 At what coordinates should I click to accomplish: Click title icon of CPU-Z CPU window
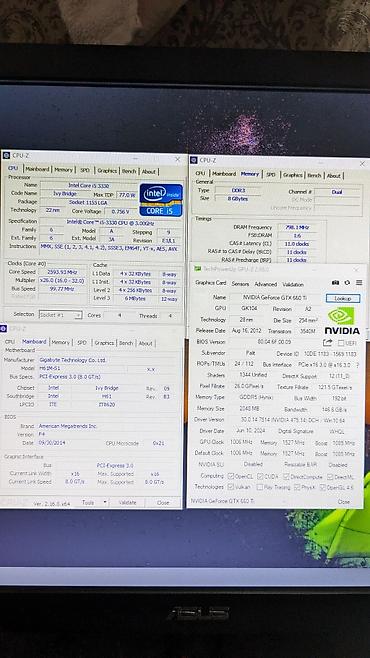(6, 155)
